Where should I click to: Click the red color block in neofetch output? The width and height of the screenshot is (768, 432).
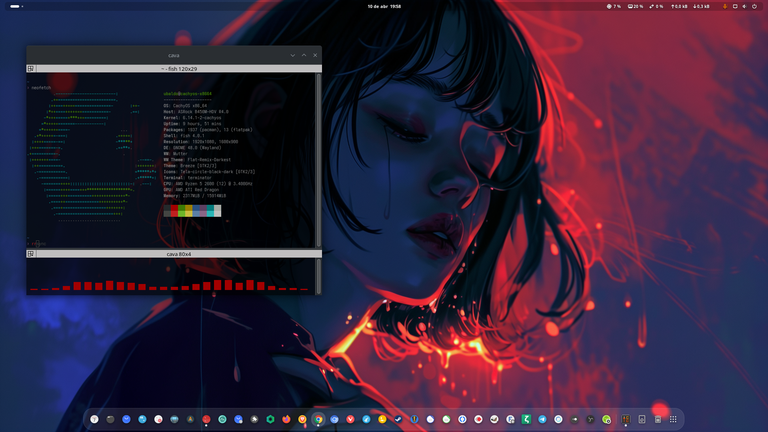174,211
